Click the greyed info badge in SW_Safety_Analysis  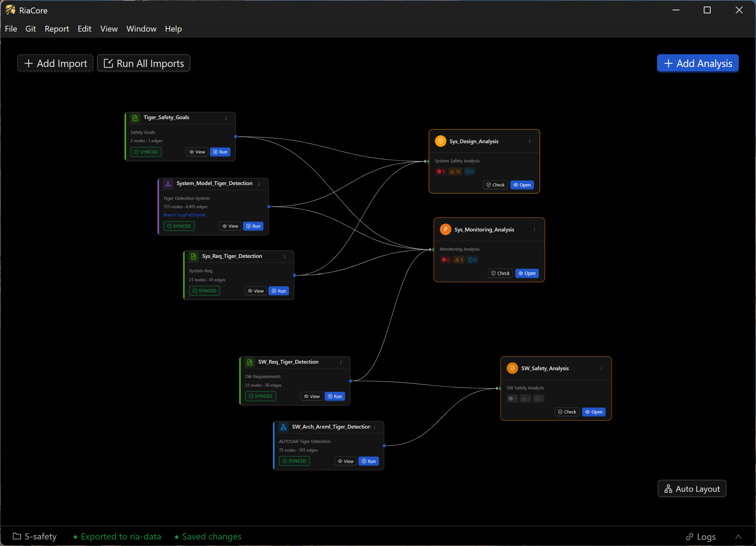click(x=539, y=398)
